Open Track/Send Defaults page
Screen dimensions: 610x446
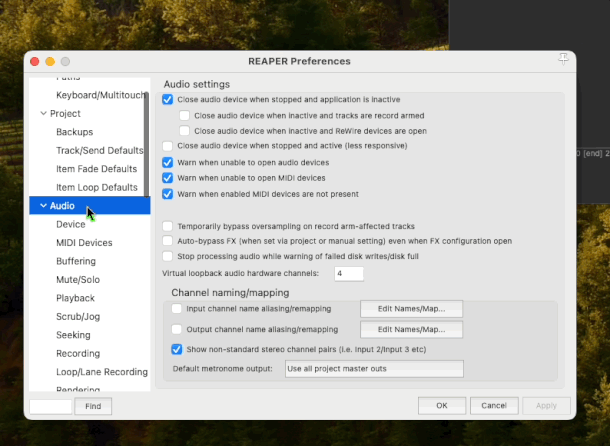tap(100, 150)
